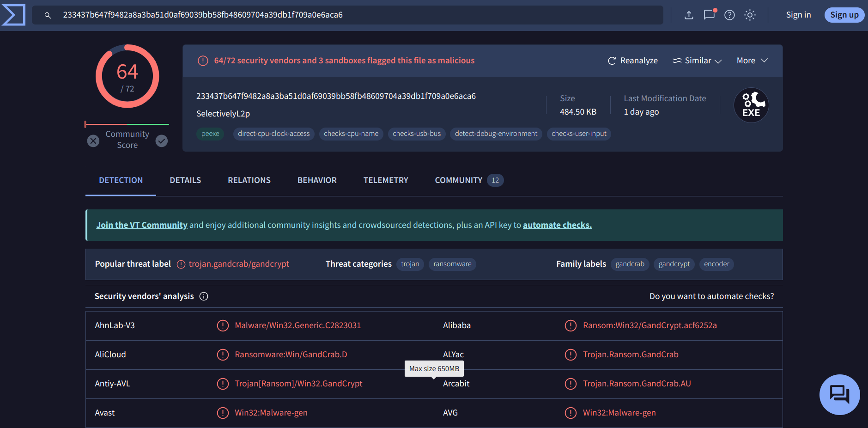Click the Reanalyze refresh icon
Viewport: 868px width, 428px height.
click(x=612, y=61)
